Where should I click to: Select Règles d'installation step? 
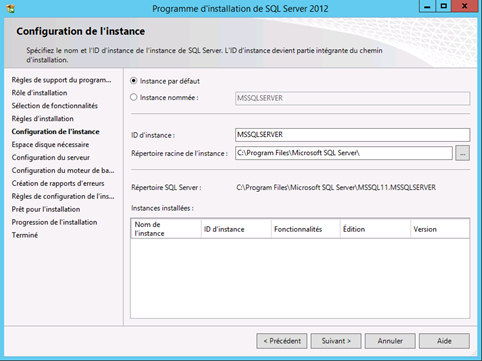[x=42, y=119]
